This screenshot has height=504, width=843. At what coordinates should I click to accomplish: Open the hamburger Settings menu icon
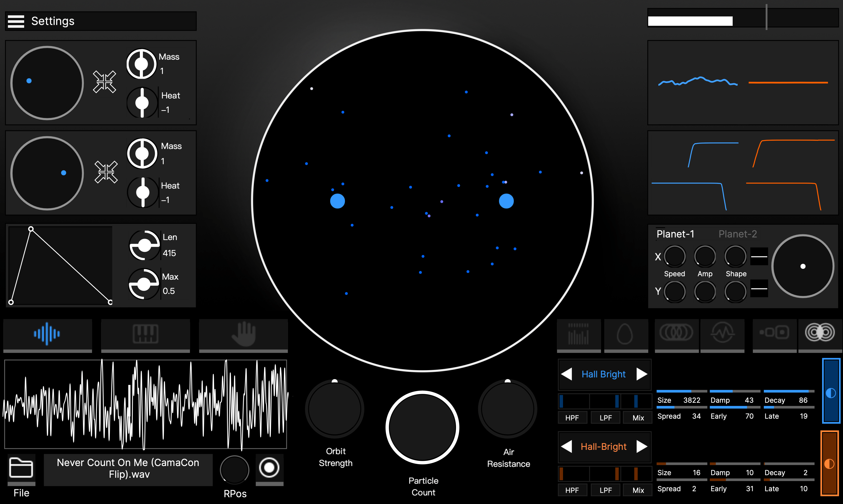(16, 21)
